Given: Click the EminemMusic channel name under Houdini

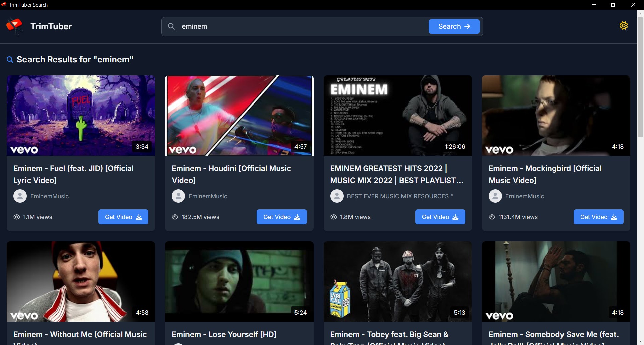Looking at the screenshot, I should [x=208, y=196].
